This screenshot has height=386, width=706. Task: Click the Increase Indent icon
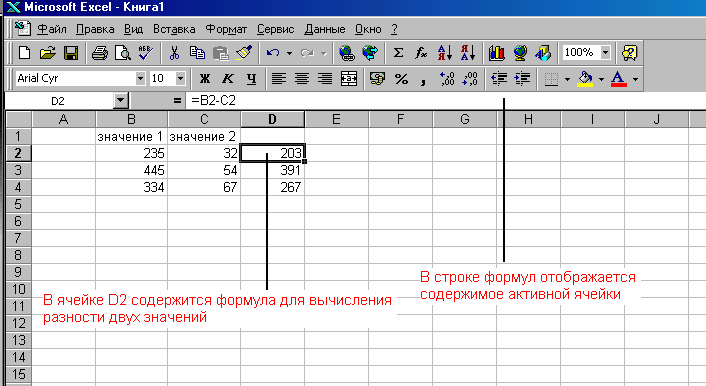point(522,79)
